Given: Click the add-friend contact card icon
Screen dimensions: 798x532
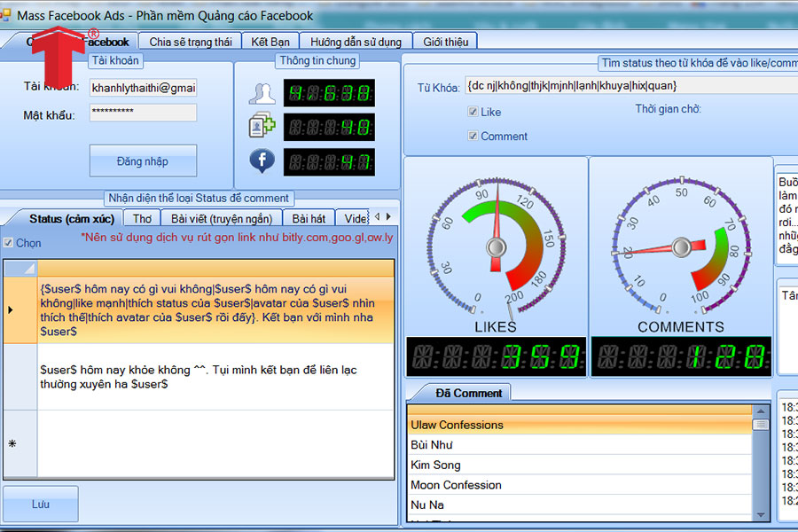Looking at the screenshot, I should [262, 127].
